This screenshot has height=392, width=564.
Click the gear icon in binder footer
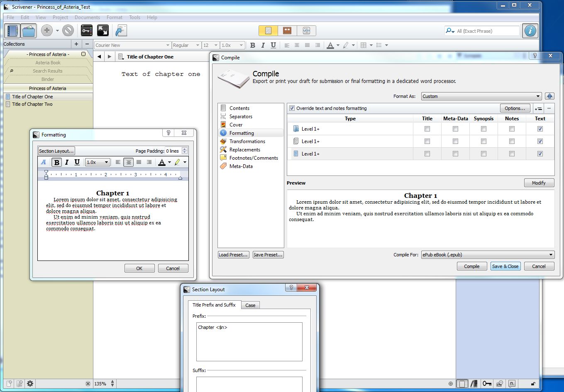point(30,384)
